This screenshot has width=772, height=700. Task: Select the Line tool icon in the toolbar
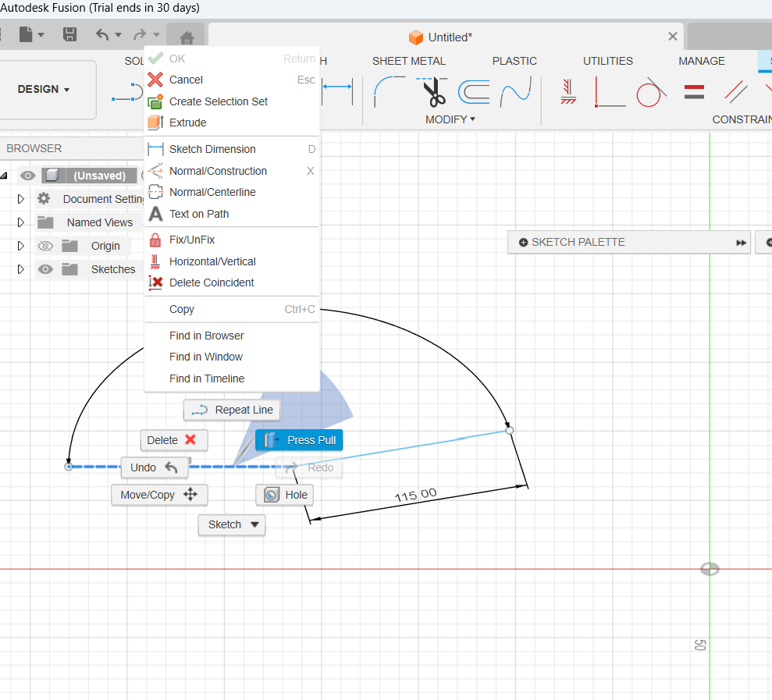[127, 92]
